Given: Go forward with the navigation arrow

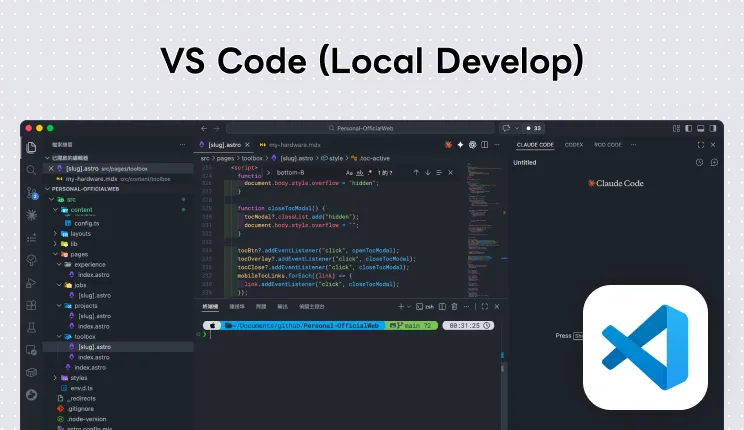Looking at the screenshot, I should click(x=216, y=128).
